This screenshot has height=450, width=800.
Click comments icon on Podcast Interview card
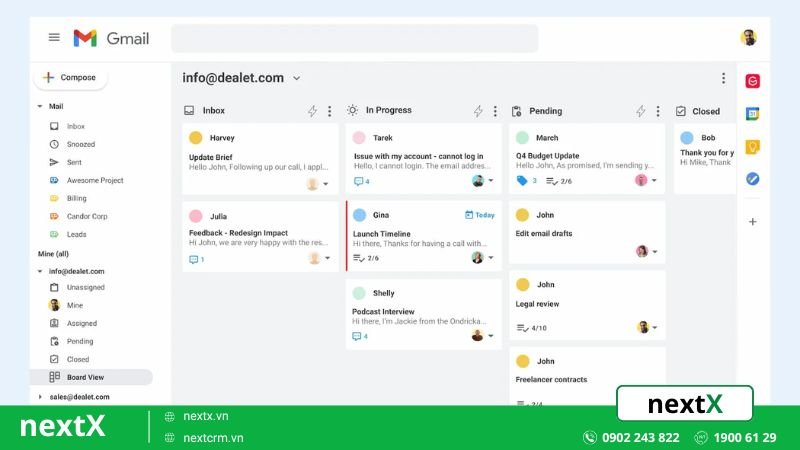(x=357, y=336)
